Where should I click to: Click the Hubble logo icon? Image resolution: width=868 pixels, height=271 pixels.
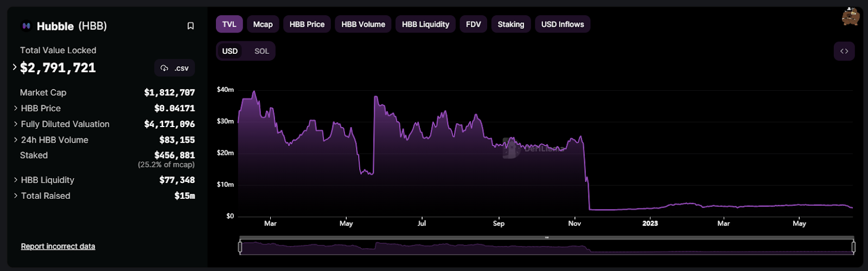coord(25,26)
